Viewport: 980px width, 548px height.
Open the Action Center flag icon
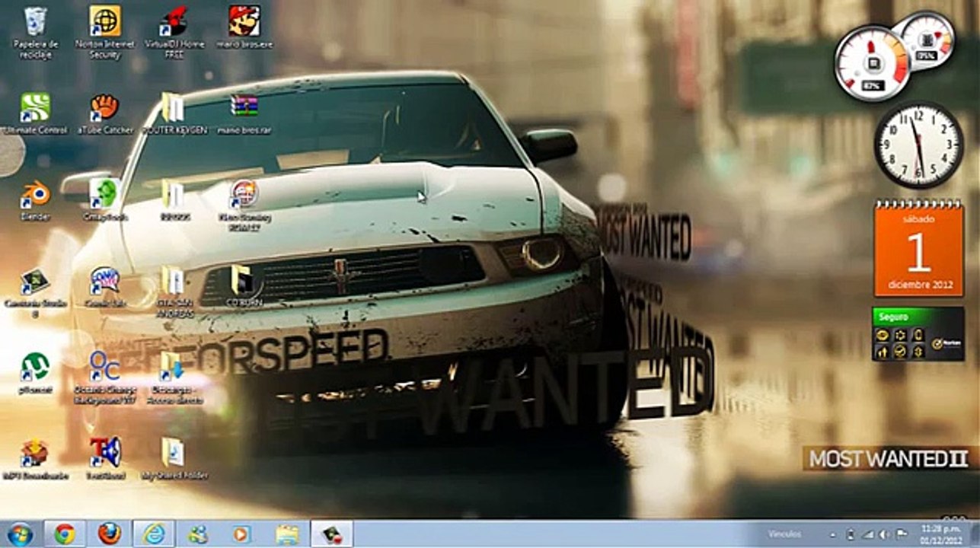coord(902,534)
